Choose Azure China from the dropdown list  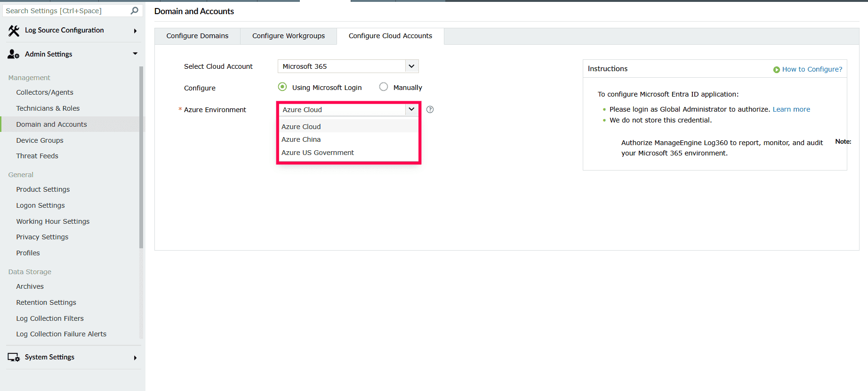348,139
